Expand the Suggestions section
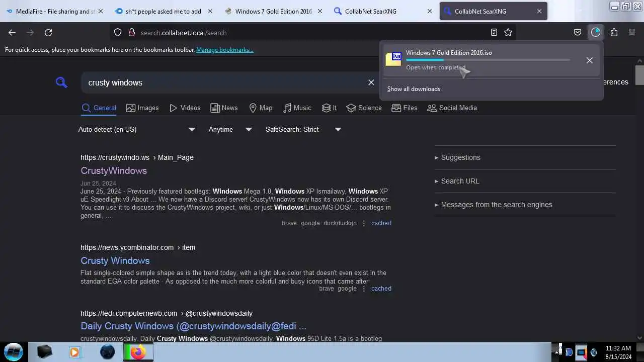644x362 pixels. (457, 157)
